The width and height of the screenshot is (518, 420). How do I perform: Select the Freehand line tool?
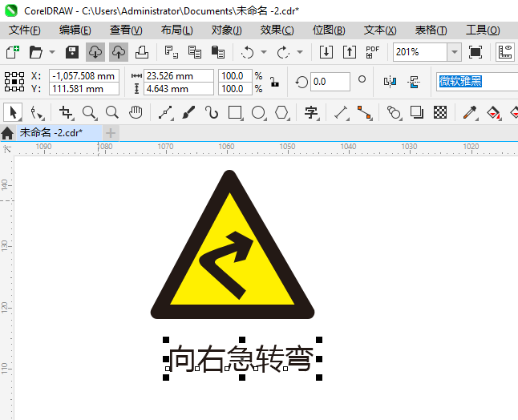tap(165, 112)
